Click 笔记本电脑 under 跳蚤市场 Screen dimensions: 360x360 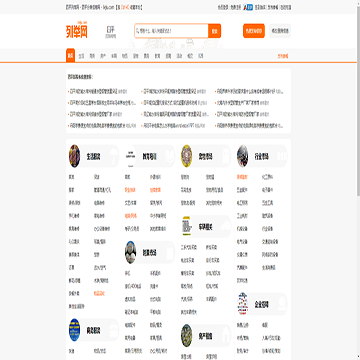coord(132,312)
